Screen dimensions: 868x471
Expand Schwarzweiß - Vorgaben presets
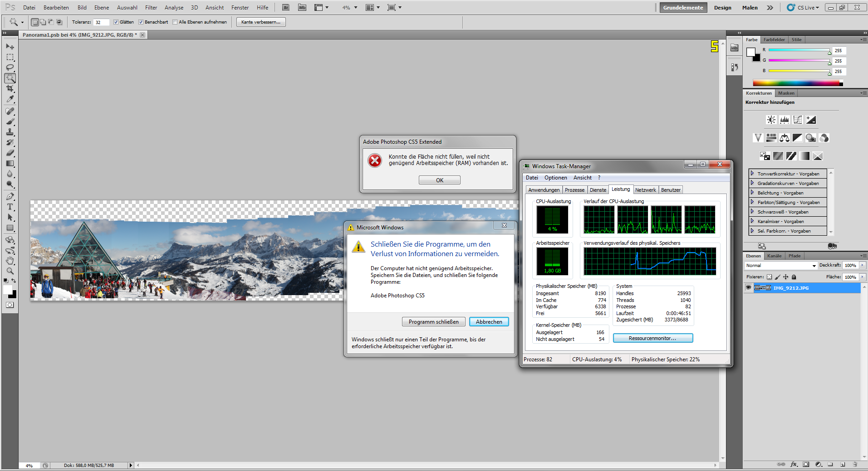[752, 212]
